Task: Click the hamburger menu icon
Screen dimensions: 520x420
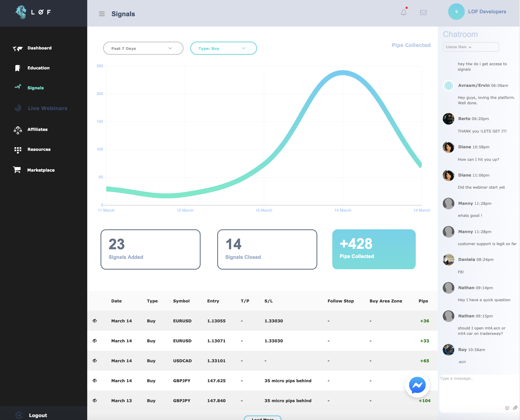Action: point(102,14)
